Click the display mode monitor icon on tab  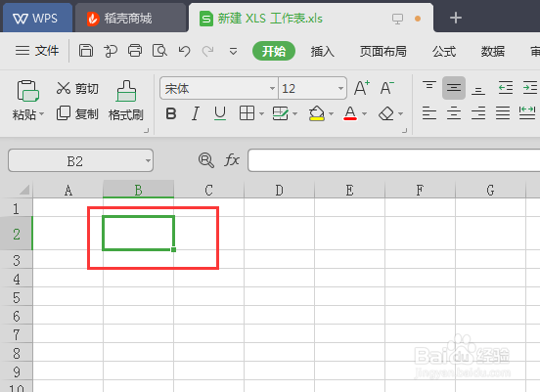[397, 19]
